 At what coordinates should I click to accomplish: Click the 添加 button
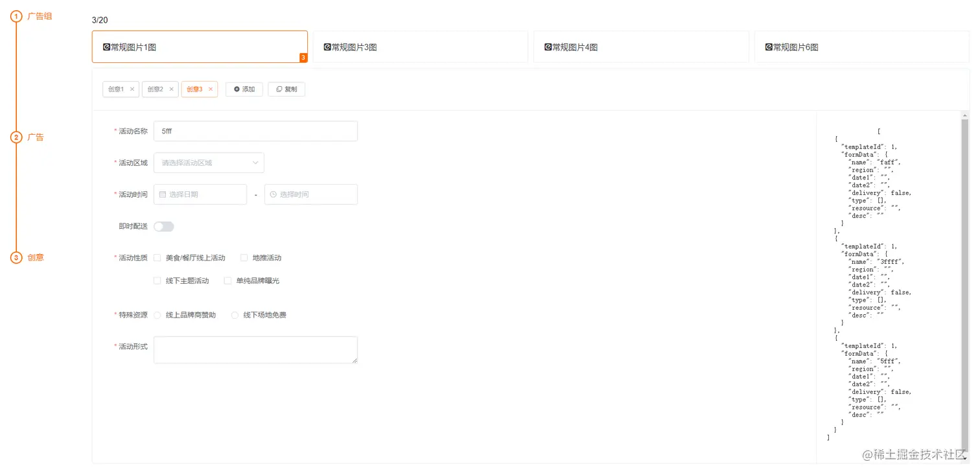244,89
